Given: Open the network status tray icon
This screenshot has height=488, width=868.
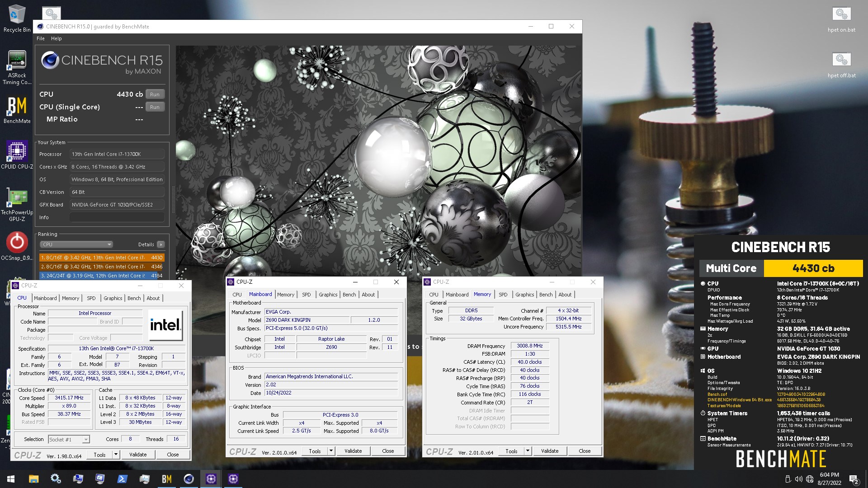Looking at the screenshot, I should tap(810, 479).
